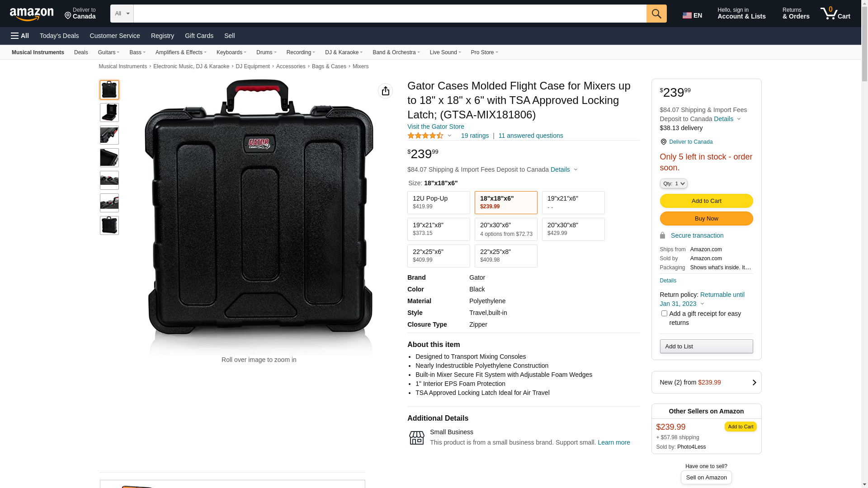Open the Recording category menu
This screenshot has width=868, height=488.
[301, 52]
